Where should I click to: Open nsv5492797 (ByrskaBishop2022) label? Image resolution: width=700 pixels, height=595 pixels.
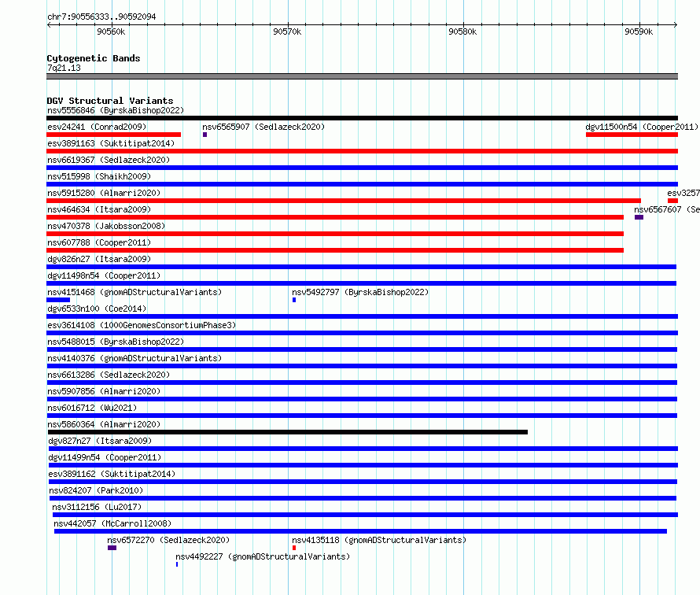(x=360, y=292)
